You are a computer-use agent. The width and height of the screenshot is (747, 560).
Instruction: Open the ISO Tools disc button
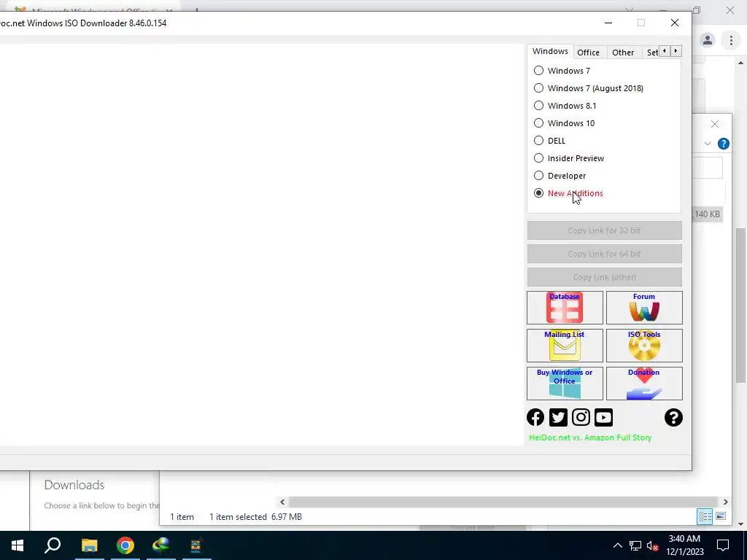pos(644,346)
